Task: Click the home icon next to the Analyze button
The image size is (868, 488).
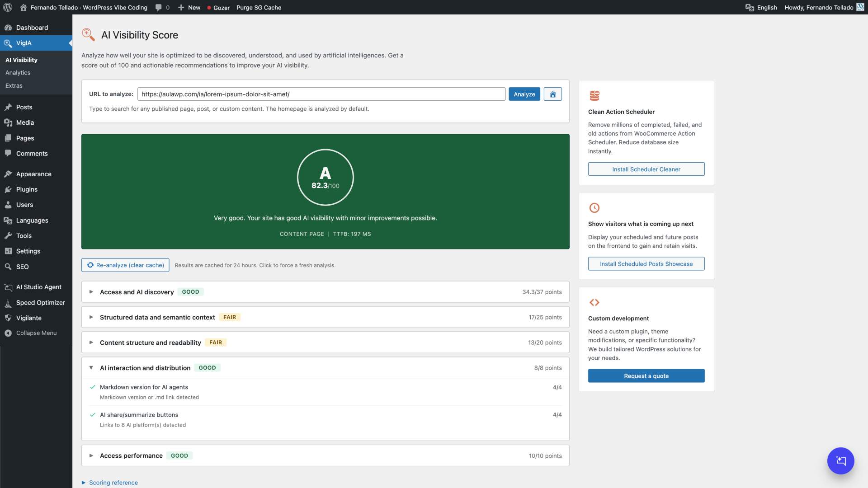Action: tap(552, 94)
